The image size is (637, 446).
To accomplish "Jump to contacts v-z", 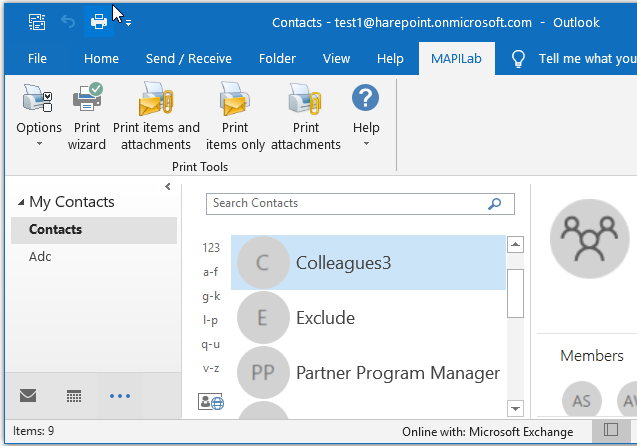I will (x=211, y=368).
